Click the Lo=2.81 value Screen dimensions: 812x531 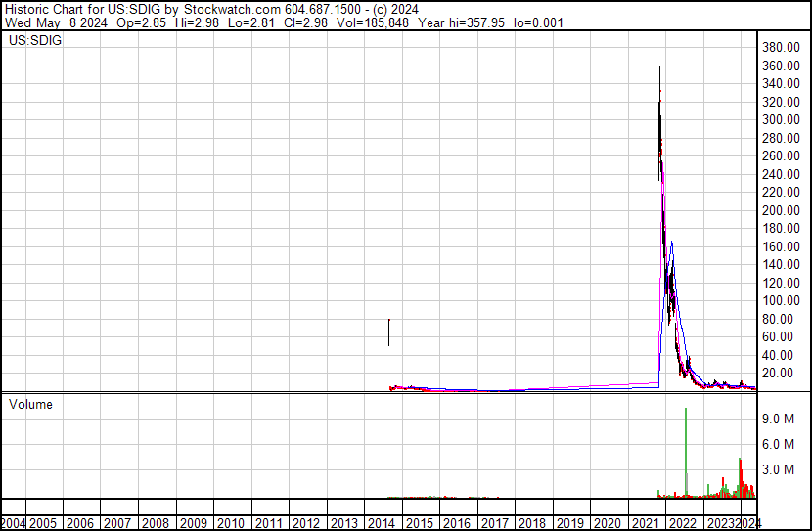250,22
